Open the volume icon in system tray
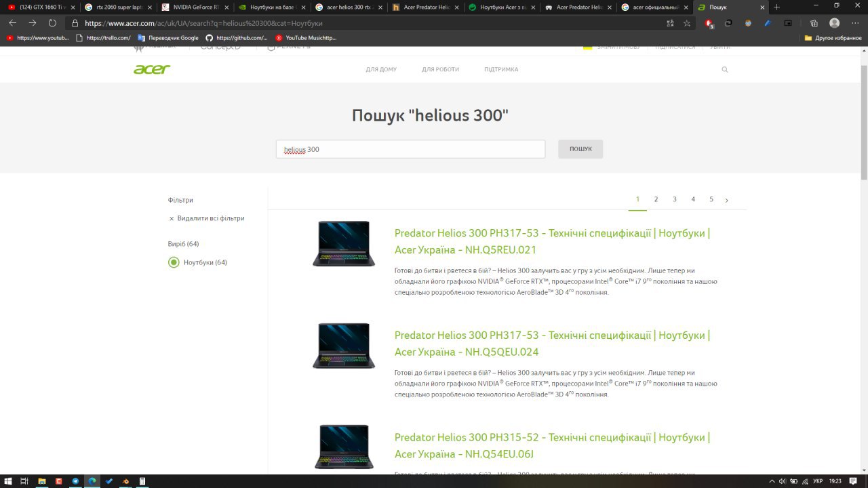868x488 pixels. click(x=783, y=481)
